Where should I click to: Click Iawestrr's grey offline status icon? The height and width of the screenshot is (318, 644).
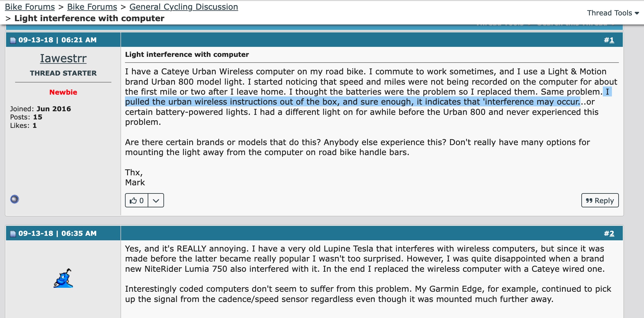[15, 199]
